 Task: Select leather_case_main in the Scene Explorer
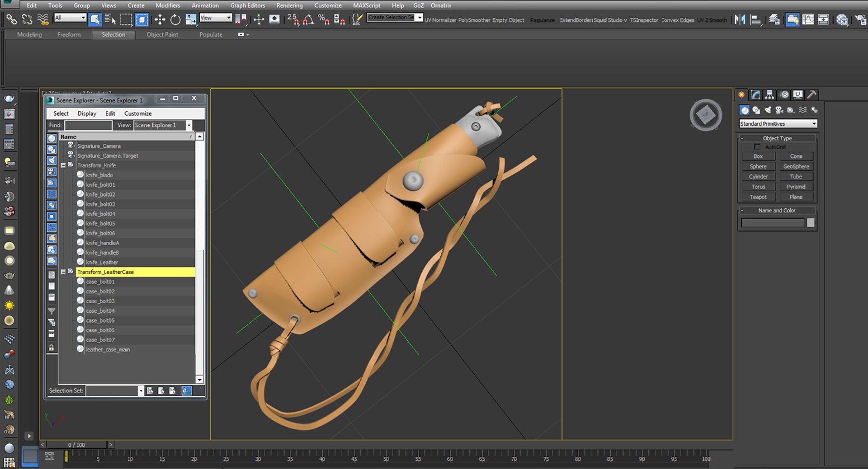108,349
